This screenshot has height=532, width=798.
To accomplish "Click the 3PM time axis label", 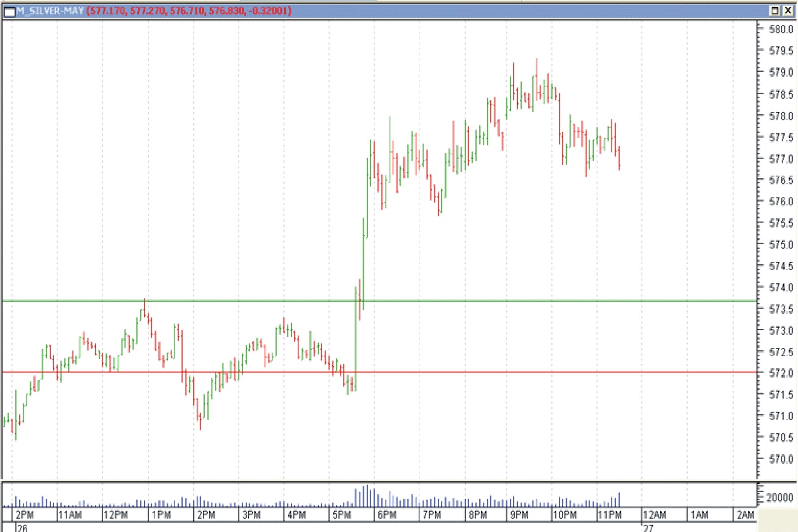I will point(252,515).
